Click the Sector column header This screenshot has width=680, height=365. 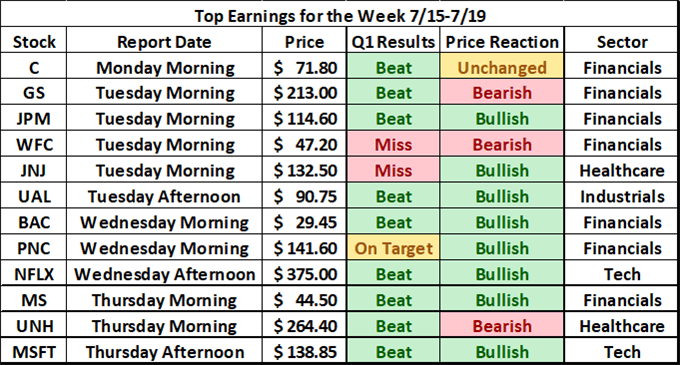[622, 42]
